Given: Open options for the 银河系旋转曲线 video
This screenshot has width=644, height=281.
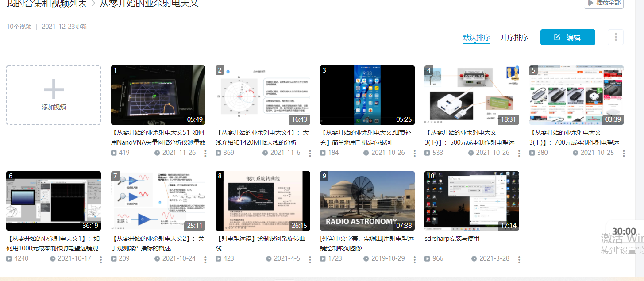Looking at the screenshot, I should tap(310, 259).
